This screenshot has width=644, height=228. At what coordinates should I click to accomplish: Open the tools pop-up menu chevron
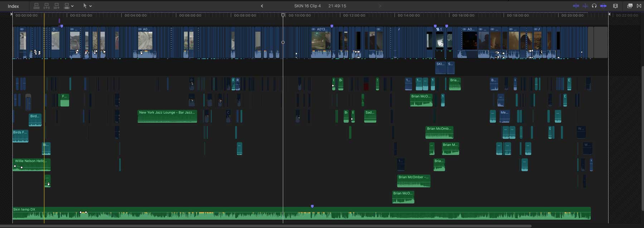(91, 6)
